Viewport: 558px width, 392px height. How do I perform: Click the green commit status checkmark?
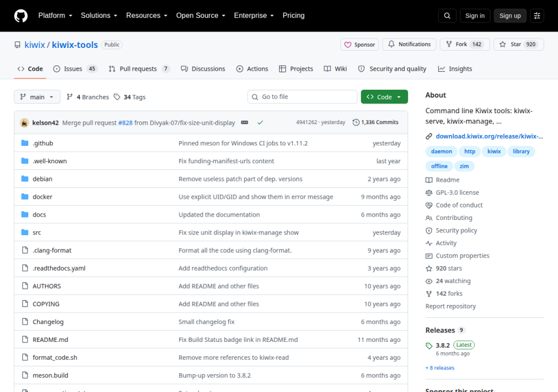tap(260, 122)
